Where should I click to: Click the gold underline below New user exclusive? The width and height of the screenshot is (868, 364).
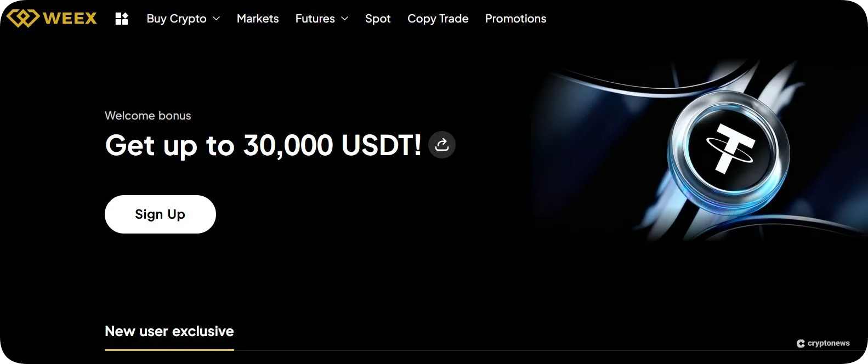point(169,349)
